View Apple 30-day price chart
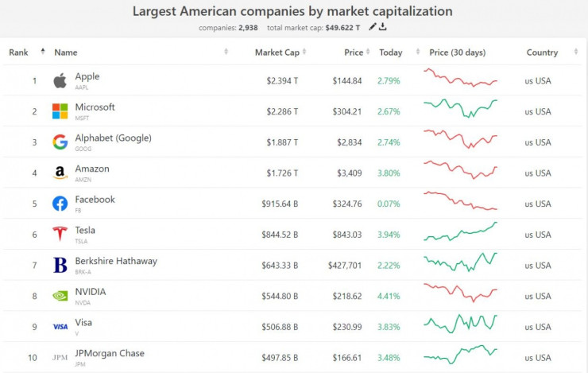This screenshot has height=373, width=588. pos(461,79)
